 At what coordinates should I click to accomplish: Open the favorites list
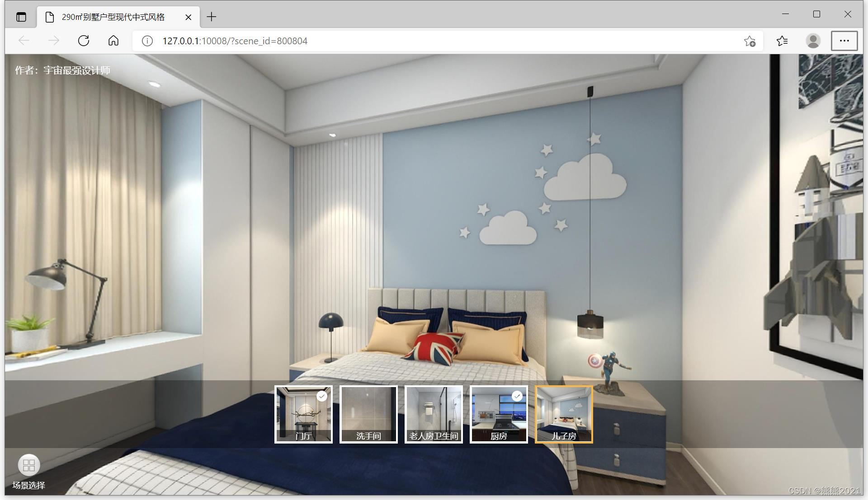click(782, 41)
